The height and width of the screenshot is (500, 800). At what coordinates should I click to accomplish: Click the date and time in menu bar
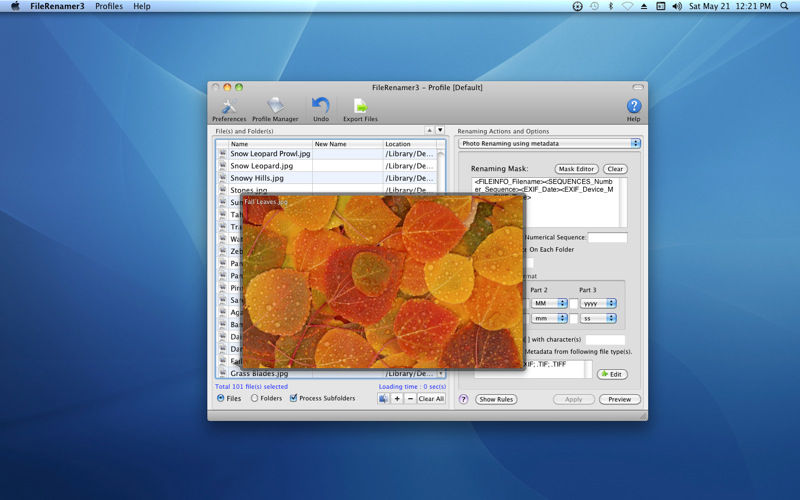pyautogui.click(x=730, y=6)
